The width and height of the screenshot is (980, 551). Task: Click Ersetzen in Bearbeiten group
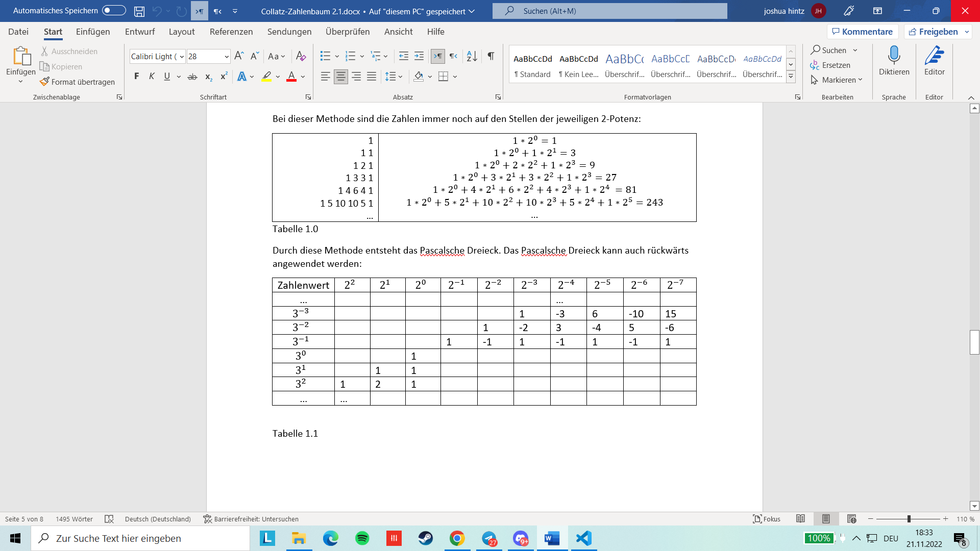830,65
